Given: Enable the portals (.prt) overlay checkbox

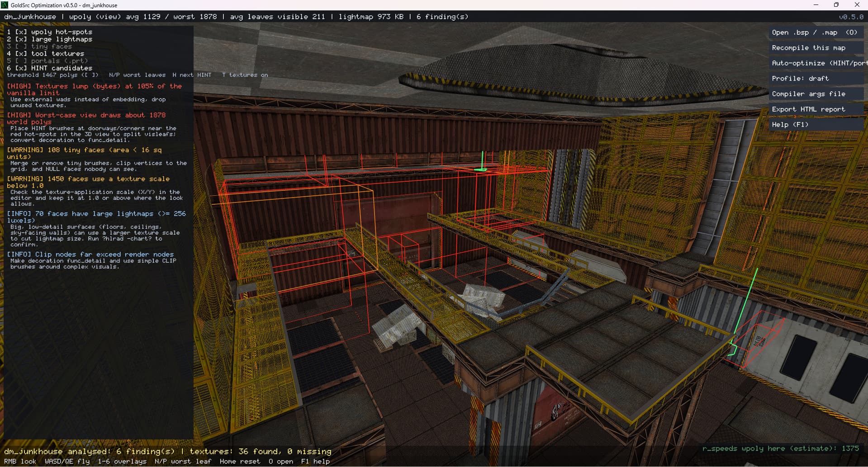Looking at the screenshot, I should 21,61.
